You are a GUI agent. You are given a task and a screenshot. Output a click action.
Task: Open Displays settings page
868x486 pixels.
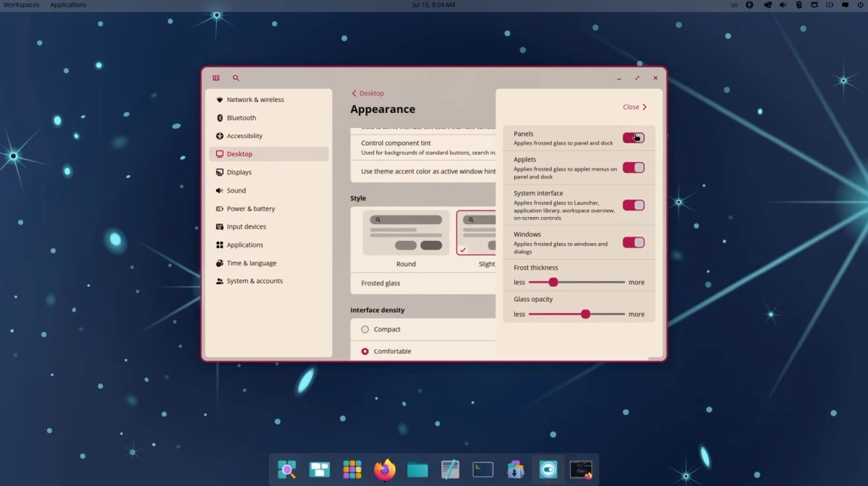pyautogui.click(x=268, y=172)
